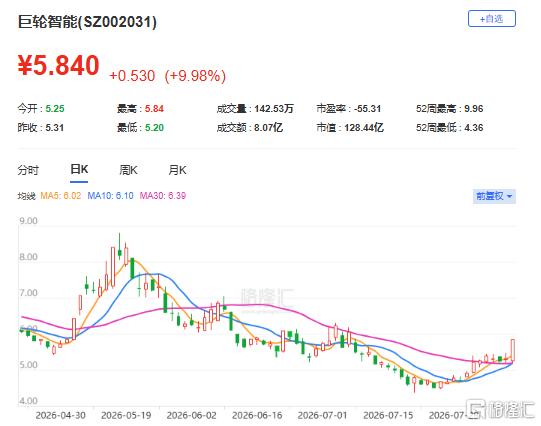Expand the 前复权 dropdown
Screen dimensions: 541x426
pyautogui.click(x=494, y=196)
